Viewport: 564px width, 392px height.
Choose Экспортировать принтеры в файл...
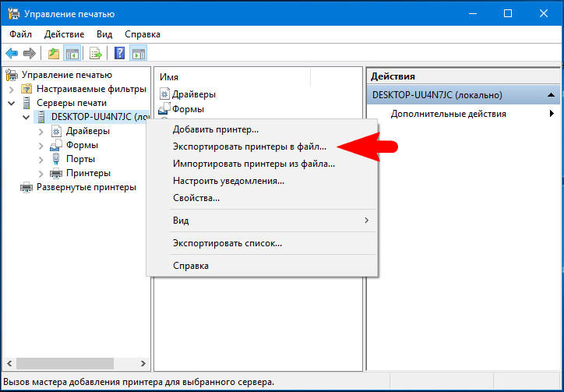[262, 147]
